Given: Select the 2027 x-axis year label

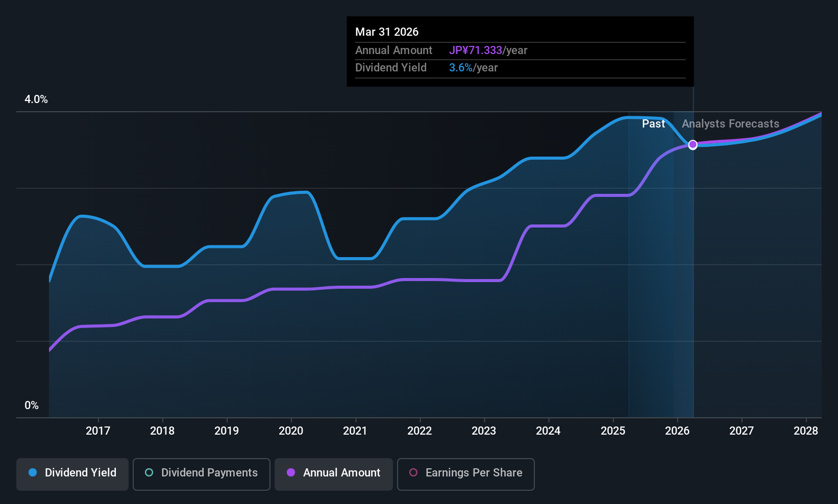Looking at the screenshot, I should pyautogui.click(x=742, y=431).
